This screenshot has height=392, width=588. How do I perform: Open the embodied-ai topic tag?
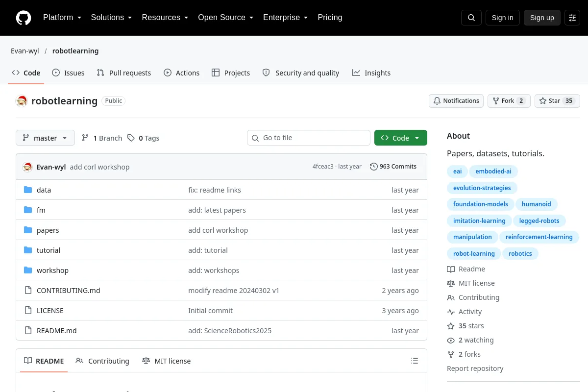[x=493, y=171]
